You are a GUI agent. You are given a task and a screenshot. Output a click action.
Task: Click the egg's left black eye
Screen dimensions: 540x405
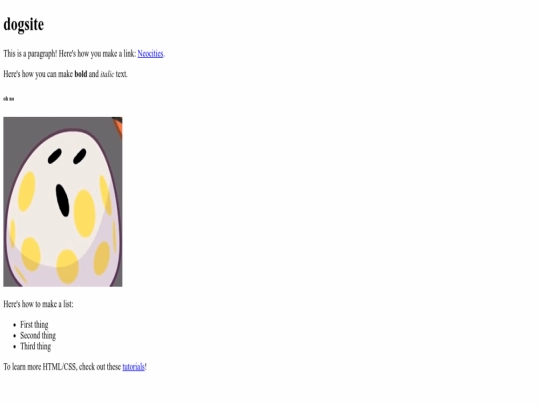tap(55, 156)
